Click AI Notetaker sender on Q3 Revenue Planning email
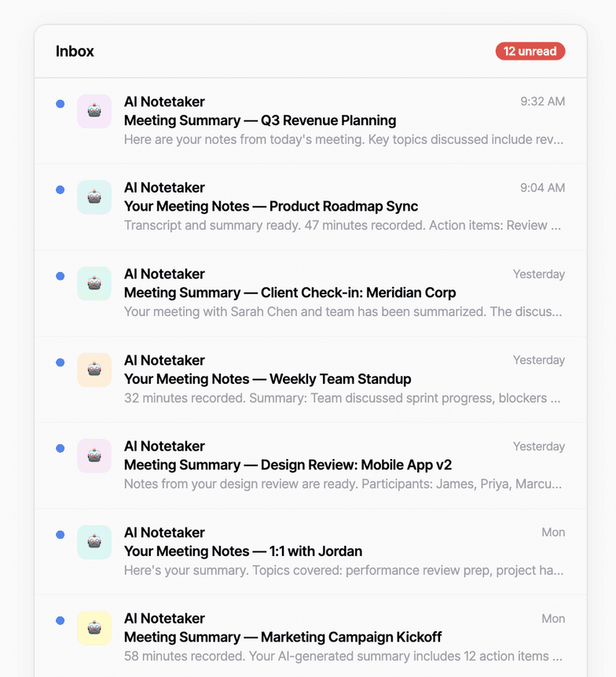 [x=164, y=102]
